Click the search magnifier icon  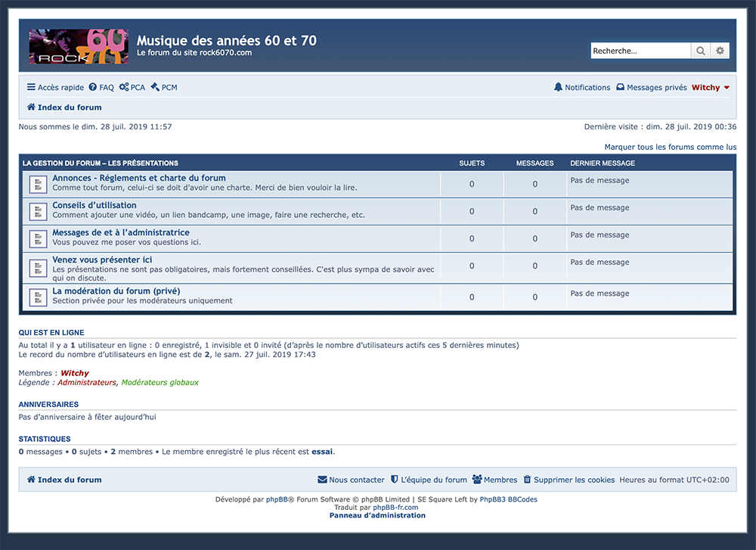(701, 51)
